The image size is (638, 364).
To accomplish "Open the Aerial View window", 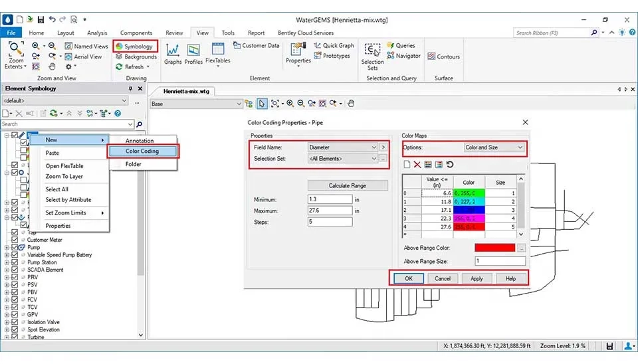I will point(84,56).
